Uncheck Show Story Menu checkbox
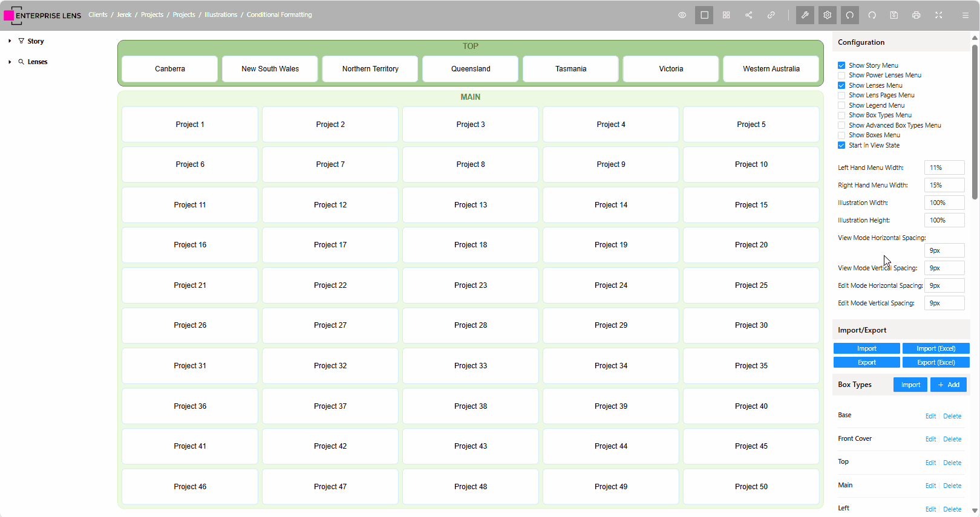Viewport: 980px width, 517px height. 841,65
